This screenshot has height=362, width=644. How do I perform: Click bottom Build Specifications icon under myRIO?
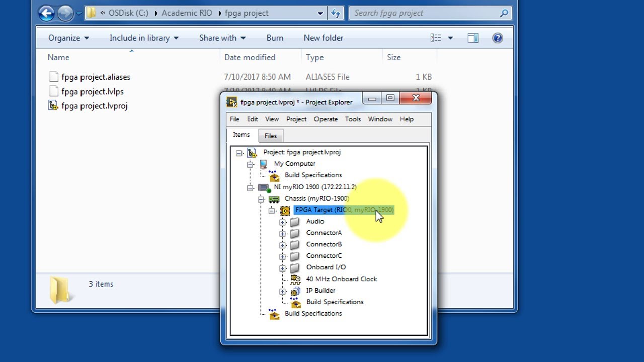(274, 314)
